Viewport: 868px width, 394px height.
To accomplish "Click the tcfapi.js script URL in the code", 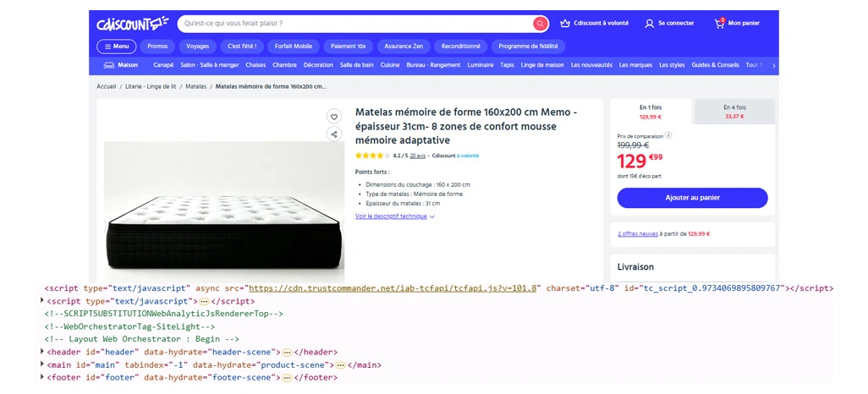I will coord(393,288).
